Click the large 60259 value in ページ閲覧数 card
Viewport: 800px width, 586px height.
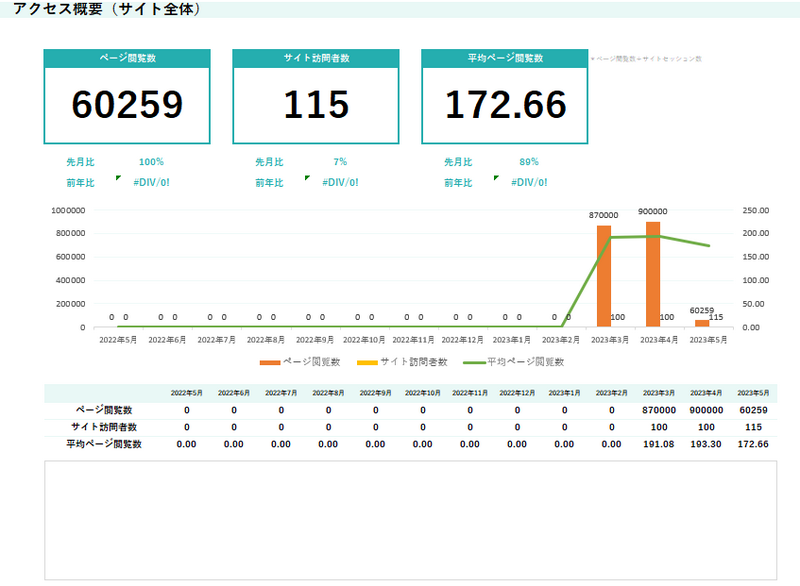point(127,104)
